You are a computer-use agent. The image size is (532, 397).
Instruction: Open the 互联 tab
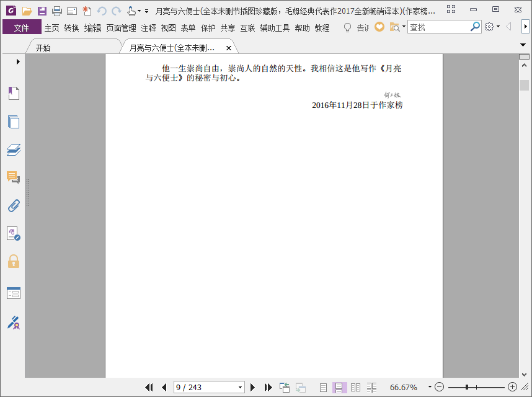(x=247, y=28)
